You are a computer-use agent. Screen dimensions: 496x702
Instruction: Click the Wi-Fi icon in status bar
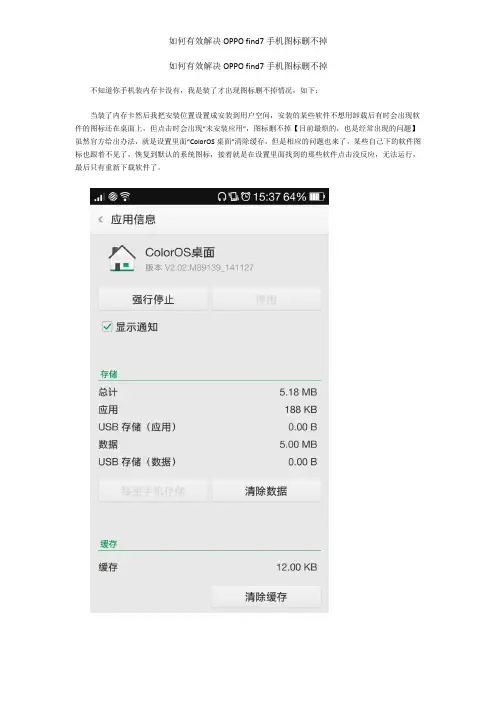pyautogui.click(x=125, y=197)
